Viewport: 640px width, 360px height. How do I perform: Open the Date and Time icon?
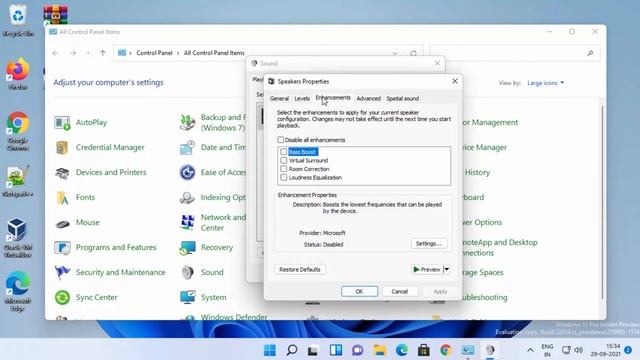(x=187, y=147)
